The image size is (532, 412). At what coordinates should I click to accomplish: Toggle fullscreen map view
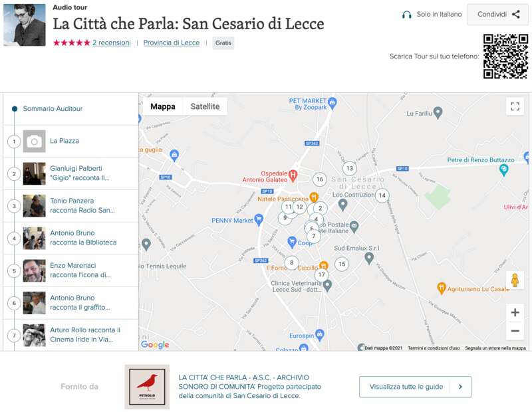pyautogui.click(x=515, y=106)
